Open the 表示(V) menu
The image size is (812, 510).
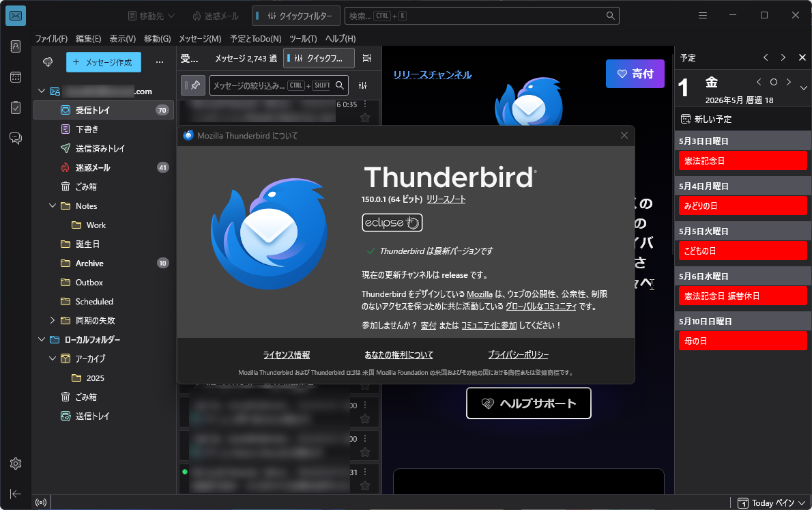pos(123,39)
